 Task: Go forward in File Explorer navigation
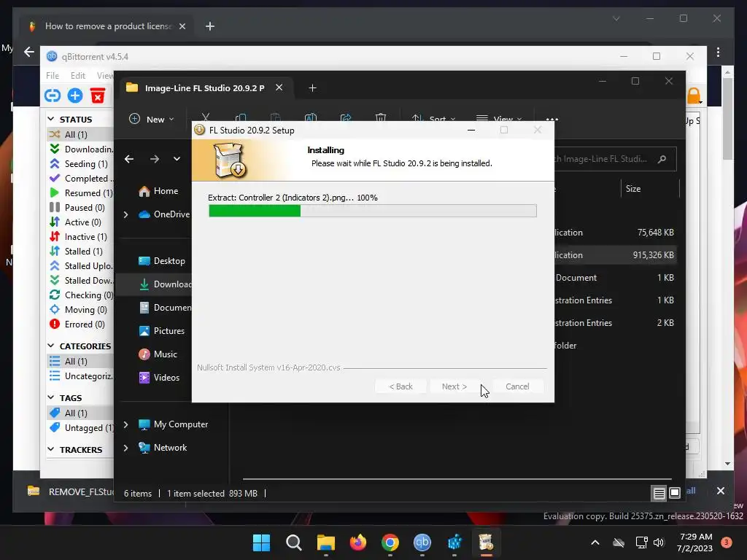(155, 158)
